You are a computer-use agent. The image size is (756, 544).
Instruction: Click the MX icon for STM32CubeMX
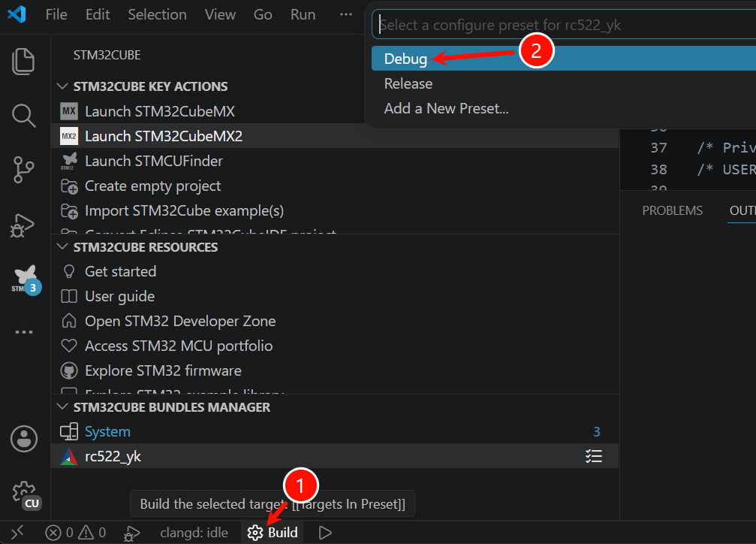coord(69,111)
